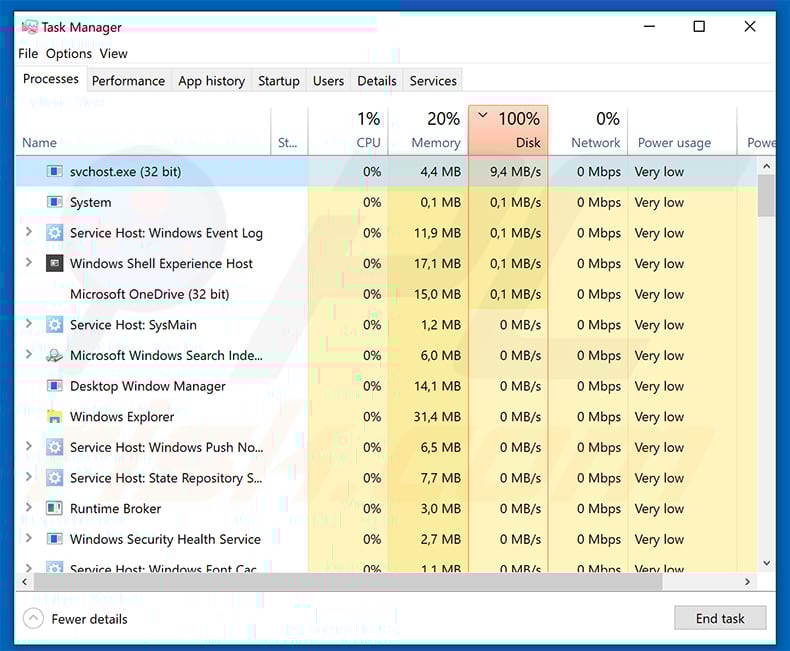
Task: Click the Service Host: SysMain gear icon
Action: (x=54, y=324)
